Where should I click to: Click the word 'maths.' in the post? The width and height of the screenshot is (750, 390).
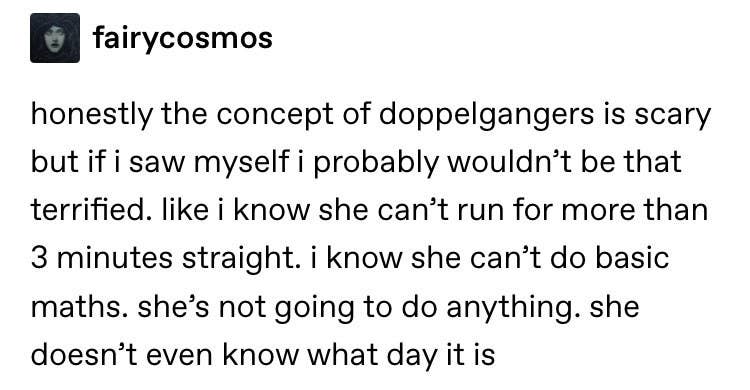pyautogui.click(x=79, y=307)
